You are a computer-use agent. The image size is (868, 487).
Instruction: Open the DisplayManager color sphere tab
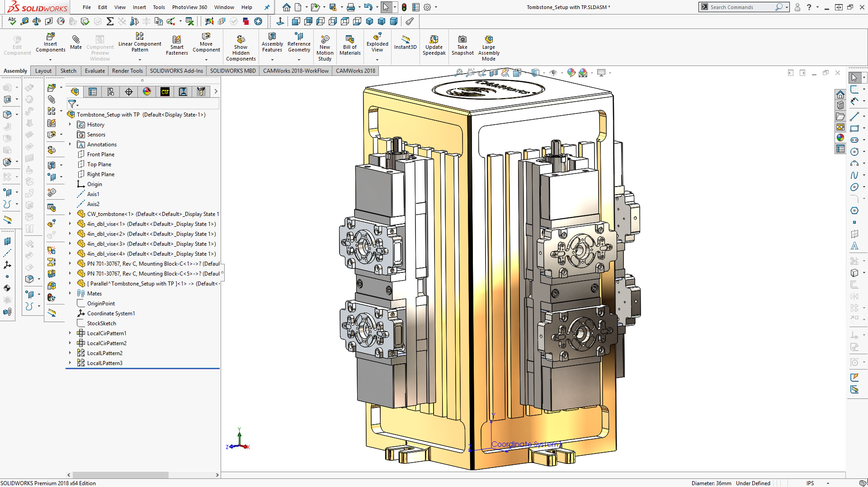tap(147, 92)
